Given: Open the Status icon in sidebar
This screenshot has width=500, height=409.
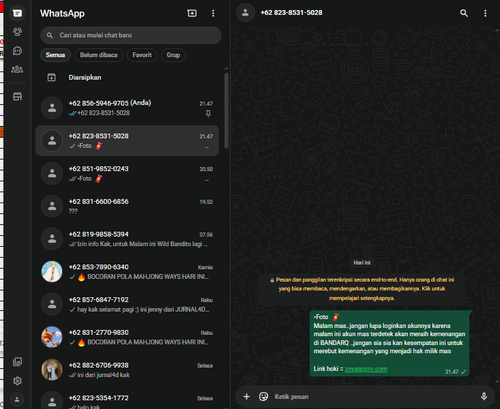Looking at the screenshot, I should click(x=17, y=32).
